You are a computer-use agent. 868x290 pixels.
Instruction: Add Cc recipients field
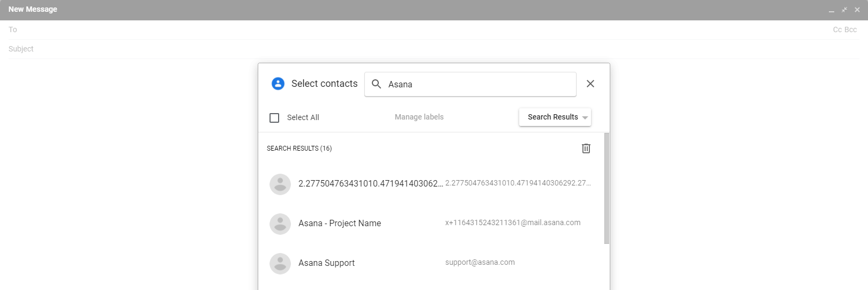[x=837, y=29]
